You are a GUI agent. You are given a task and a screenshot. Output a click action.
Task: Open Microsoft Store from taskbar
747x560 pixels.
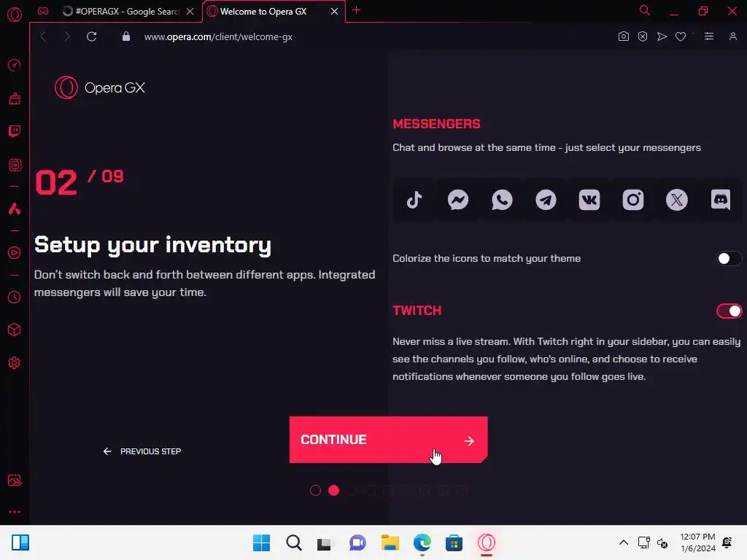(454, 542)
